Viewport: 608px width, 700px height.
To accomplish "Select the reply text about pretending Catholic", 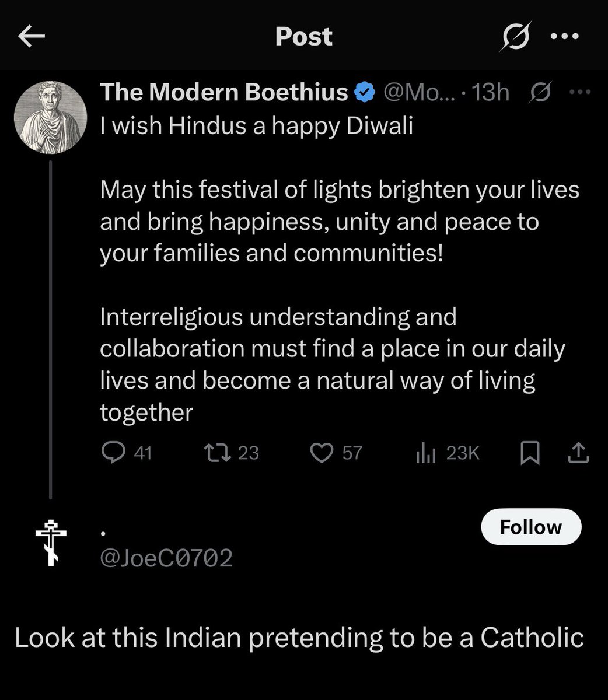I will coord(299,638).
